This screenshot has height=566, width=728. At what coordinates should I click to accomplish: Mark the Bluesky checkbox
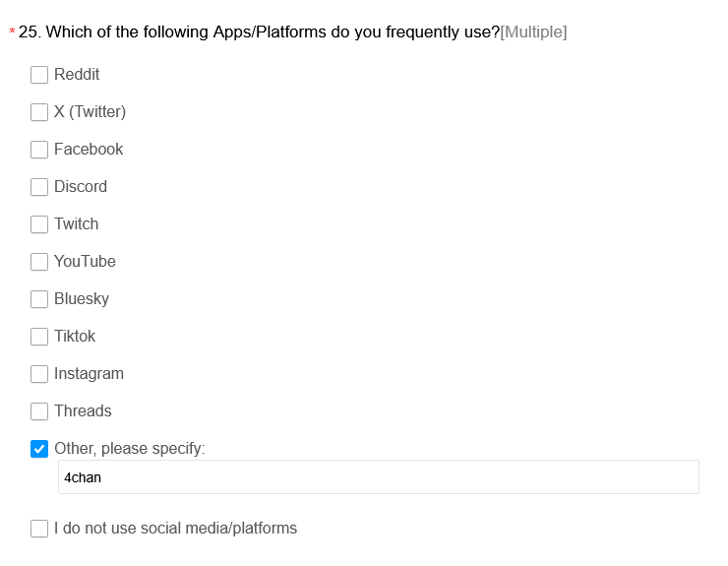click(x=39, y=299)
